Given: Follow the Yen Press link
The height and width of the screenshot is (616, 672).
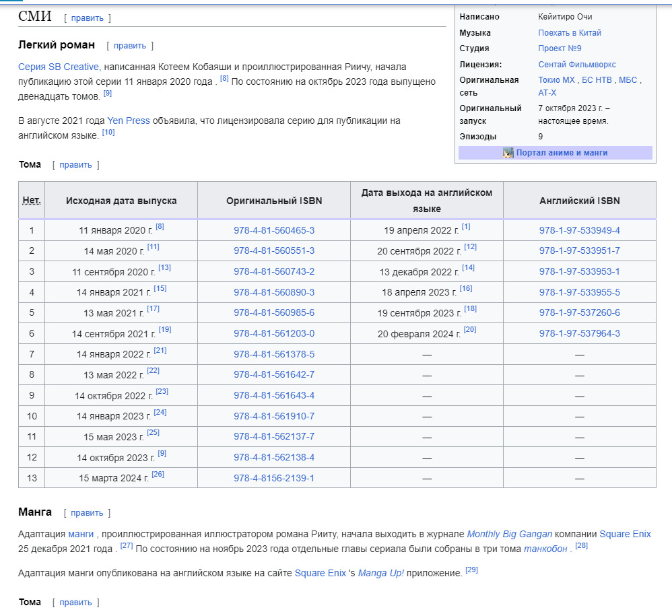Looking at the screenshot, I should tap(128, 121).
